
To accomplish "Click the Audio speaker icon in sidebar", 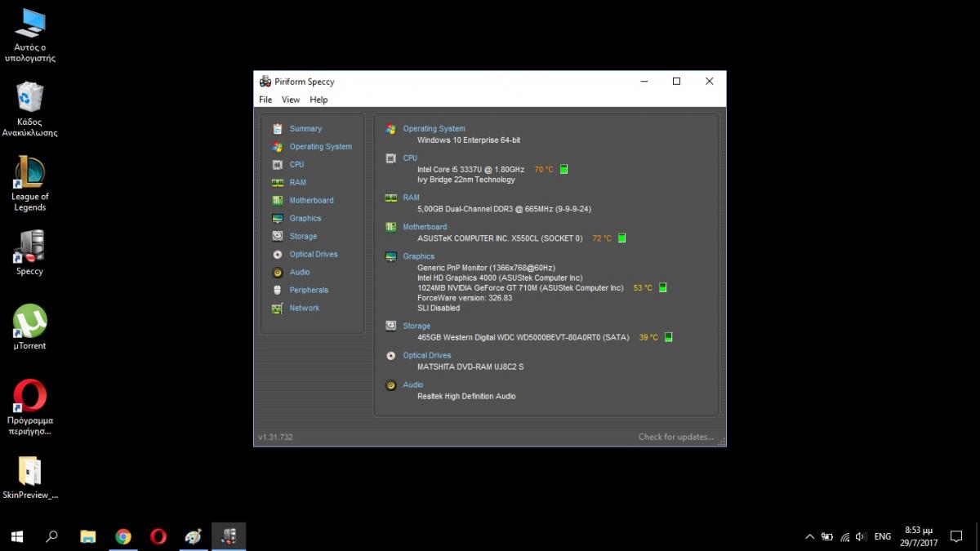I will point(278,273).
